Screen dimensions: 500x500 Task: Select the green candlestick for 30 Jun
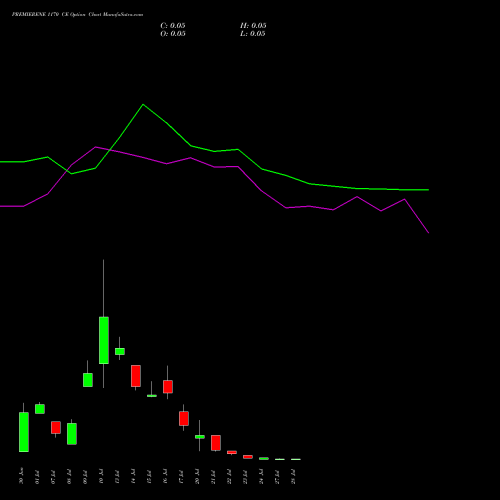24,432
